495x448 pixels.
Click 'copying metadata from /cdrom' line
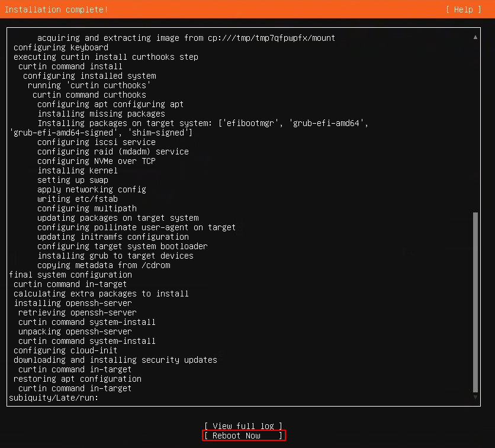point(104,265)
